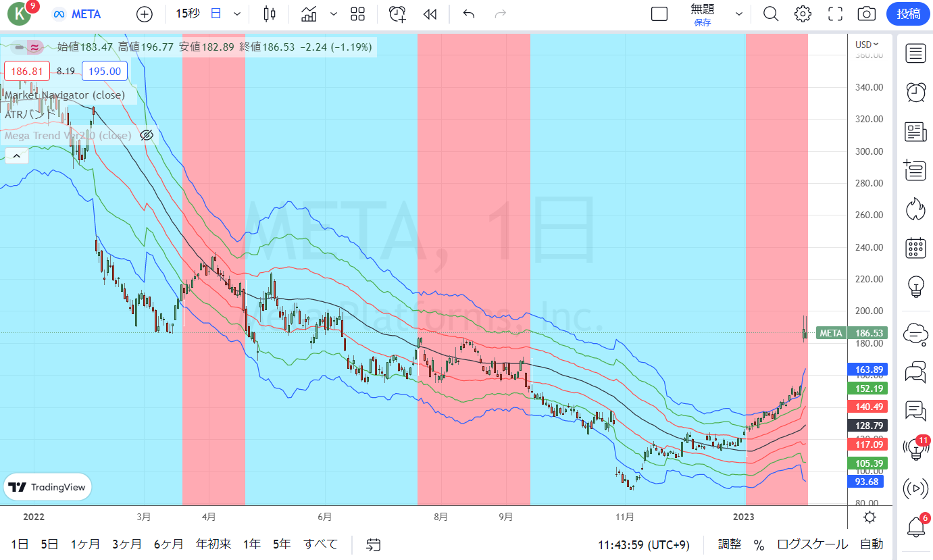Open the calendar panel

[x=915, y=248]
